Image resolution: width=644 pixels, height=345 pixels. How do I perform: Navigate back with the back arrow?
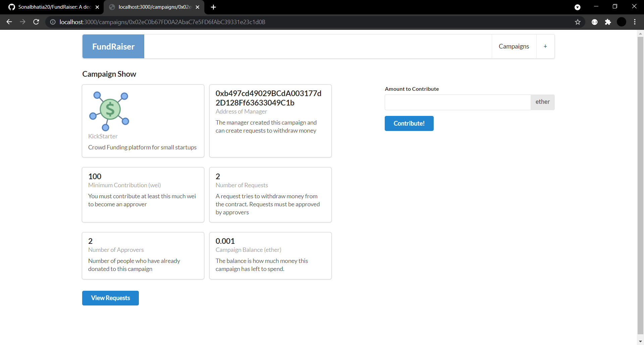pos(9,22)
